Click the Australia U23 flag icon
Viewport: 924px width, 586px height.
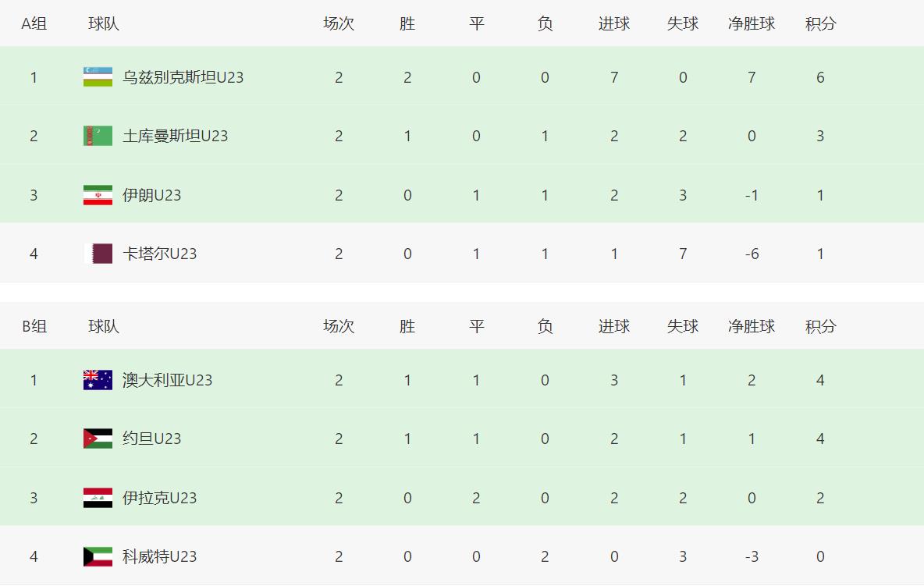98,380
